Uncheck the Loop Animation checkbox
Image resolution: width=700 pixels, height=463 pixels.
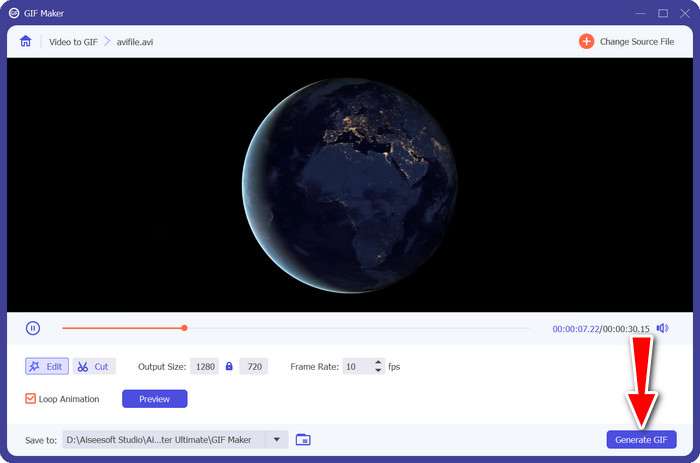31,399
